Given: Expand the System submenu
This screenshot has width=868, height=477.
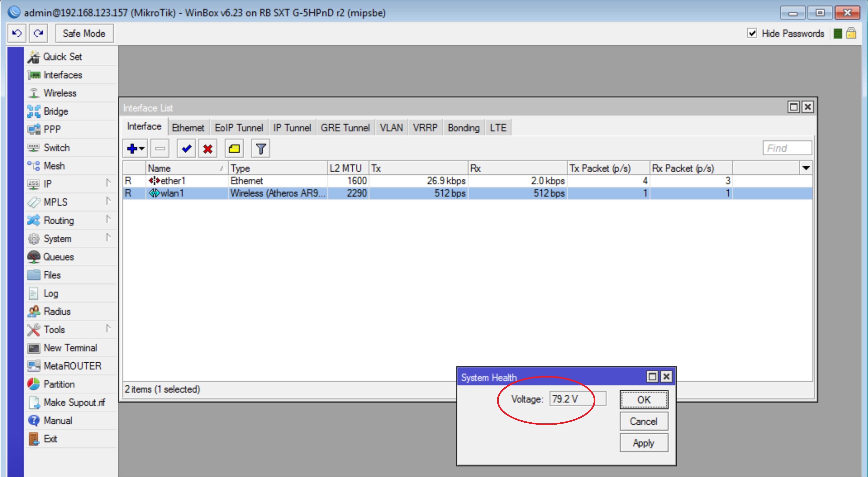Looking at the screenshot, I should coord(108,237).
